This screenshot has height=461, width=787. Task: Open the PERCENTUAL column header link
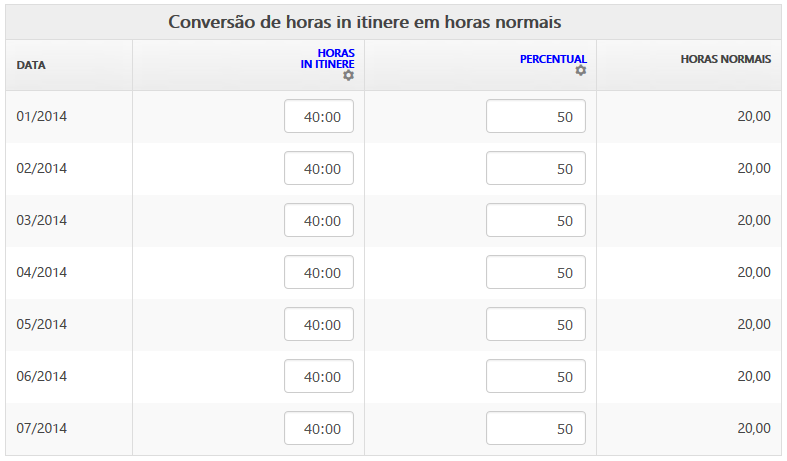pyautogui.click(x=553, y=59)
